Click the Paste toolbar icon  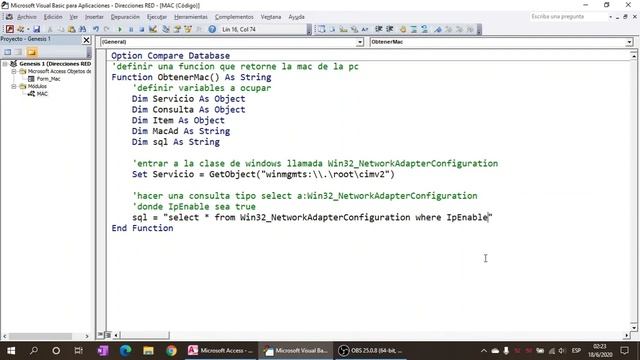click(71, 29)
